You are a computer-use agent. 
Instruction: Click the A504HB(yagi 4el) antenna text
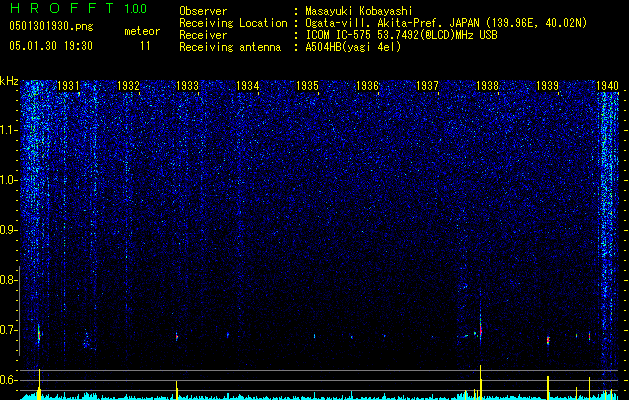(x=353, y=47)
